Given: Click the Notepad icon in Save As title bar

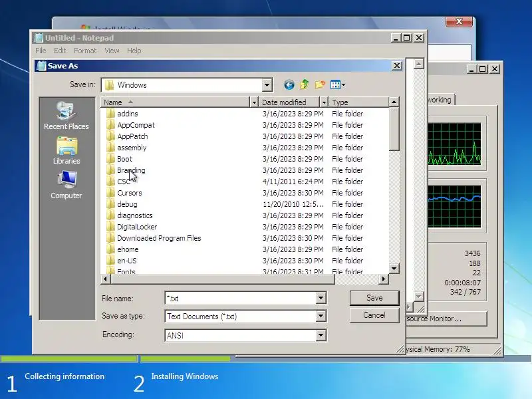Looking at the screenshot, I should click(x=41, y=66).
